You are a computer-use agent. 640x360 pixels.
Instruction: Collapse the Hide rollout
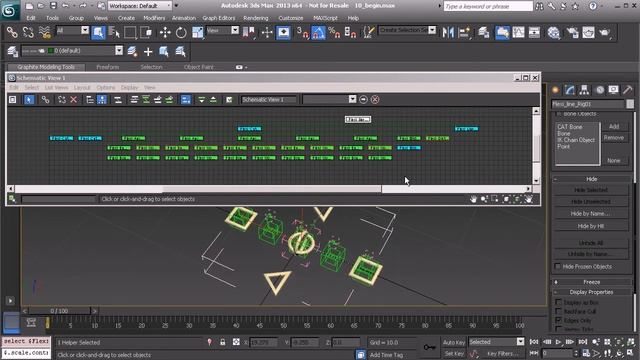point(591,179)
